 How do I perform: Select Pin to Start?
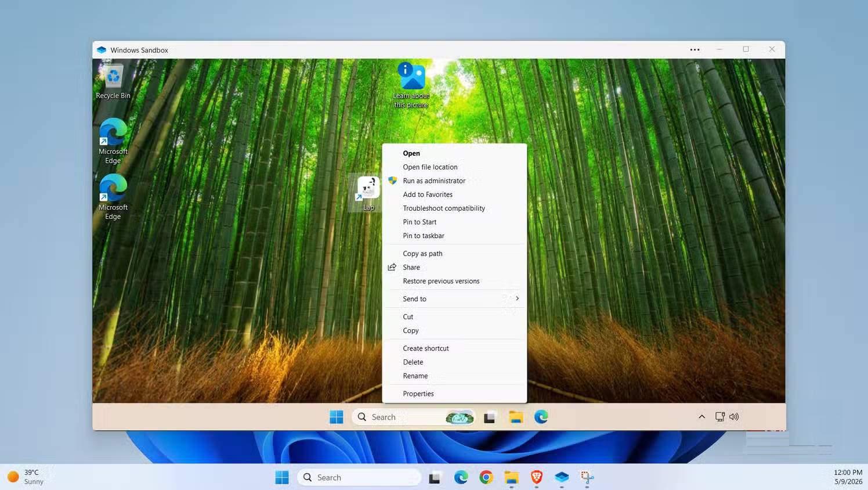[x=454, y=222]
